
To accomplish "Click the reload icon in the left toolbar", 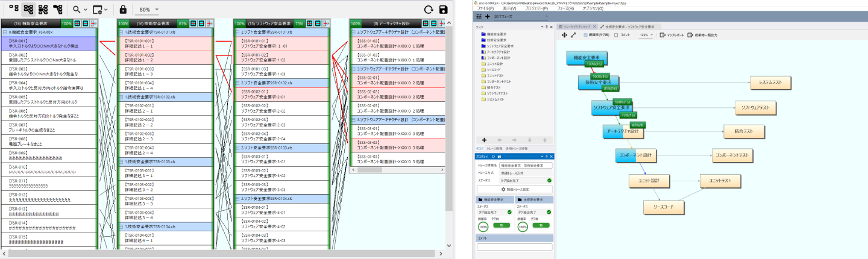I will tap(429, 10).
